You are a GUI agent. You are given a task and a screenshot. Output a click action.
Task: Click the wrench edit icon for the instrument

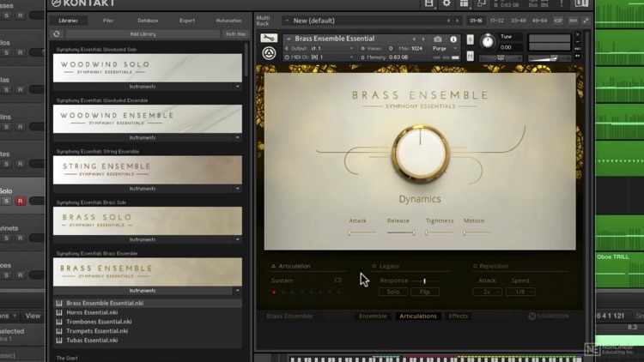tap(269, 39)
